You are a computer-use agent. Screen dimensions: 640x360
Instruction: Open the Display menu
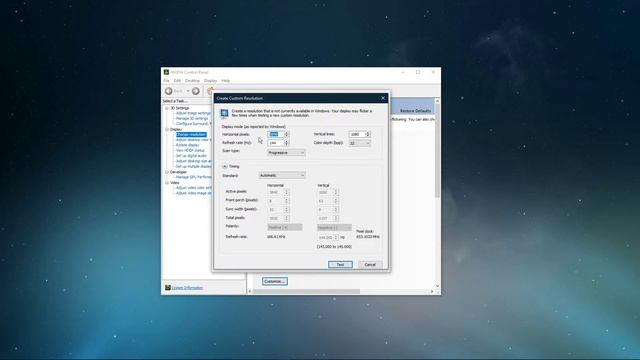click(211, 81)
